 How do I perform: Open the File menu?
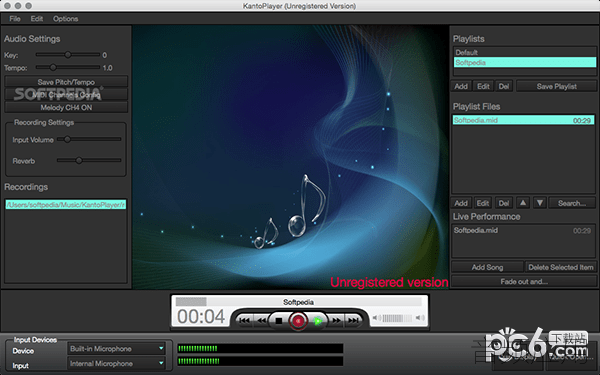click(15, 19)
